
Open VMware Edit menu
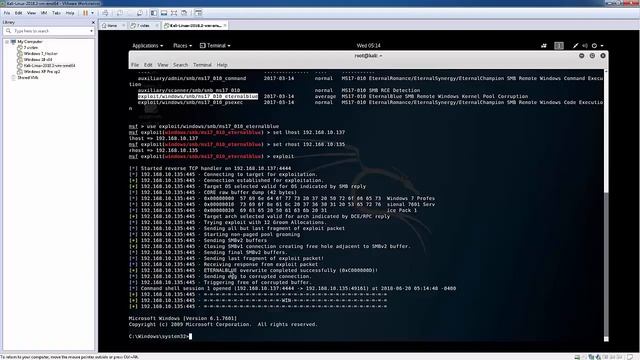coord(19,13)
